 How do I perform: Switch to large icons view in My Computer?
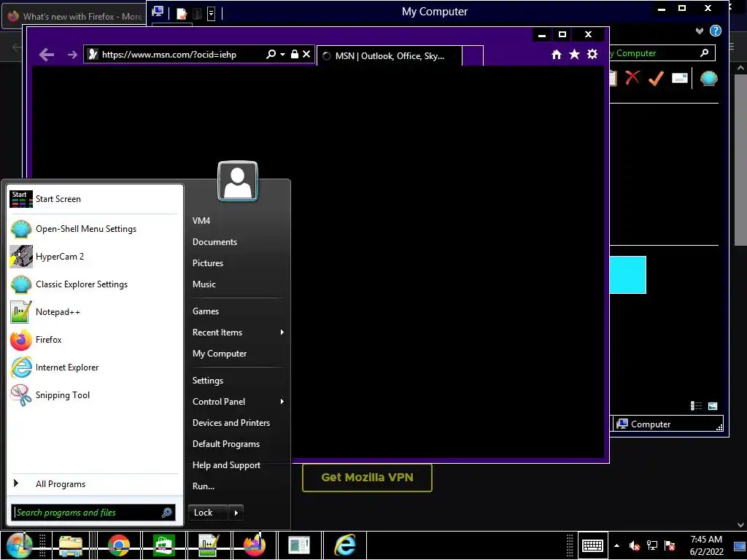point(713,405)
